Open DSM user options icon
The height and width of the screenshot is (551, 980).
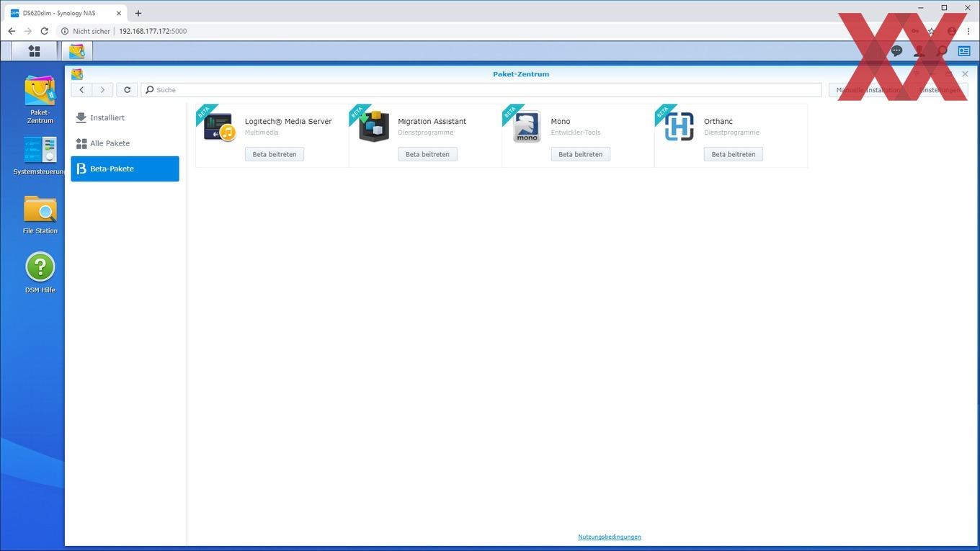point(919,51)
